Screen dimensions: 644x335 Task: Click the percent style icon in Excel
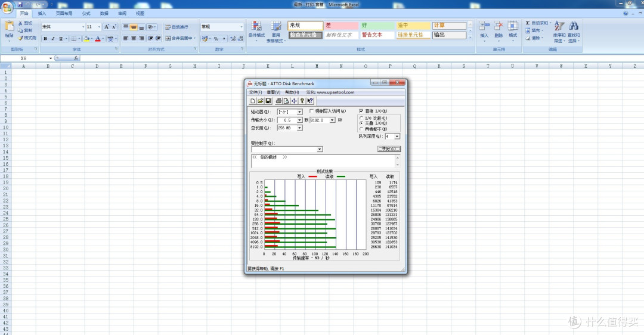[216, 39]
